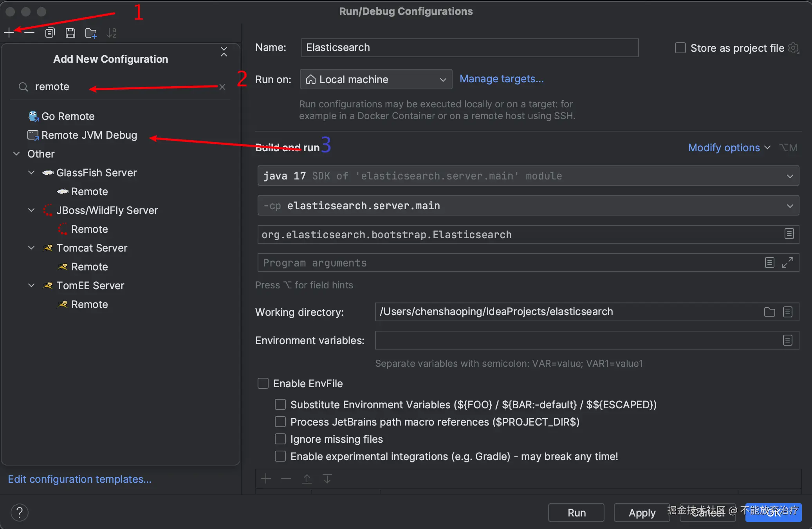The image size is (812, 529).
Task: Tick the Ignore missing files checkbox
Action: (x=280, y=439)
